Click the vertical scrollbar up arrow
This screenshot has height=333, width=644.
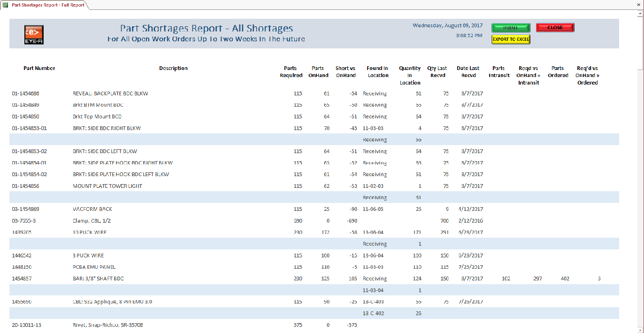coord(640,14)
